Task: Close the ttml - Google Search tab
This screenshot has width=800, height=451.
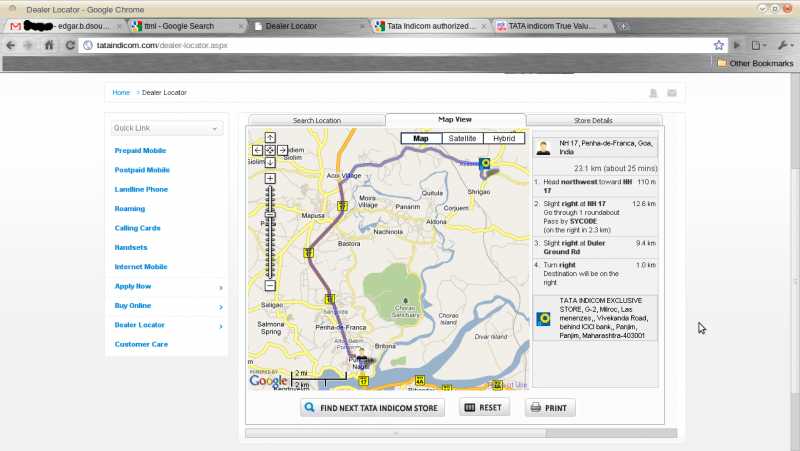Action: [x=241, y=26]
